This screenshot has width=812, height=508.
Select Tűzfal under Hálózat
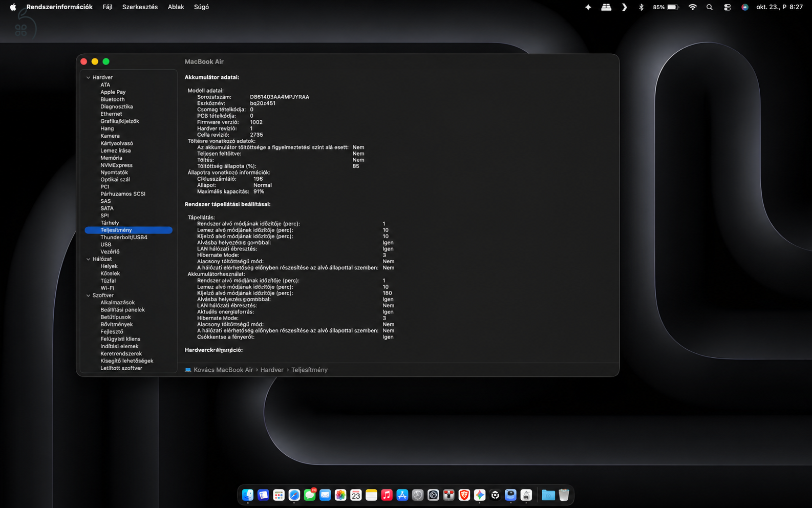tap(108, 281)
